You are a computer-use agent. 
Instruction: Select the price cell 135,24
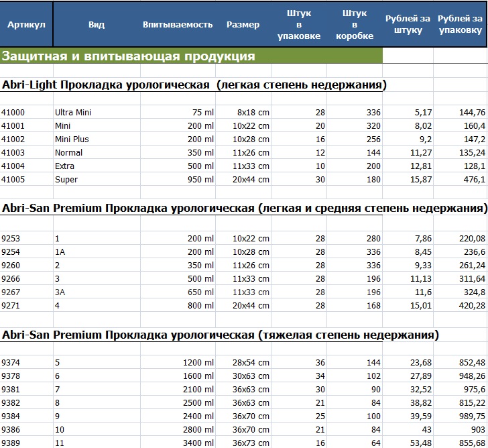(x=461, y=152)
